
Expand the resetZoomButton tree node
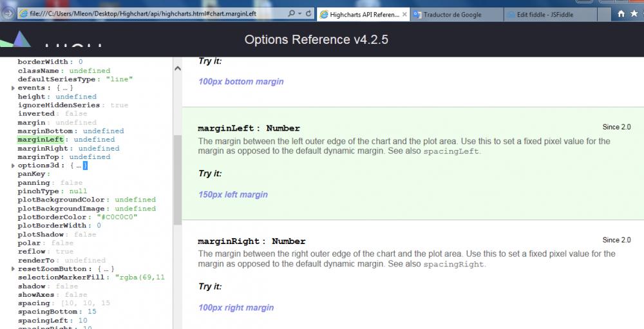pos(13,269)
